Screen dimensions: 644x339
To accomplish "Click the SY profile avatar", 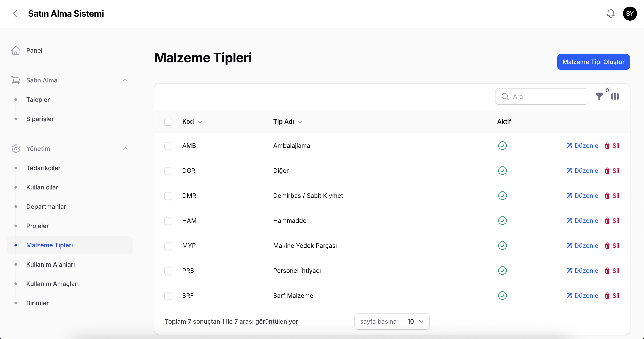I will [630, 14].
